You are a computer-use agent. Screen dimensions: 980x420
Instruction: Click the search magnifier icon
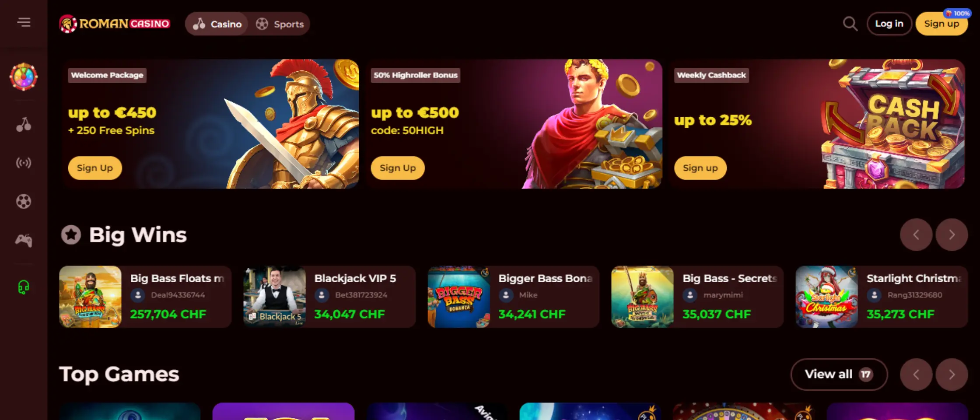point(850,24)
